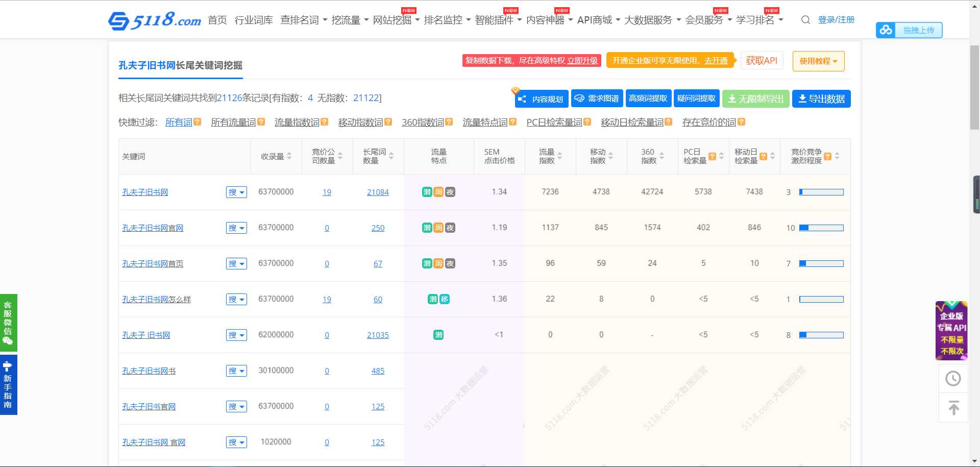The image size is (980, 467).
Task: Open help icon beside 流量指数词 filter
Action: click(325, 122)
